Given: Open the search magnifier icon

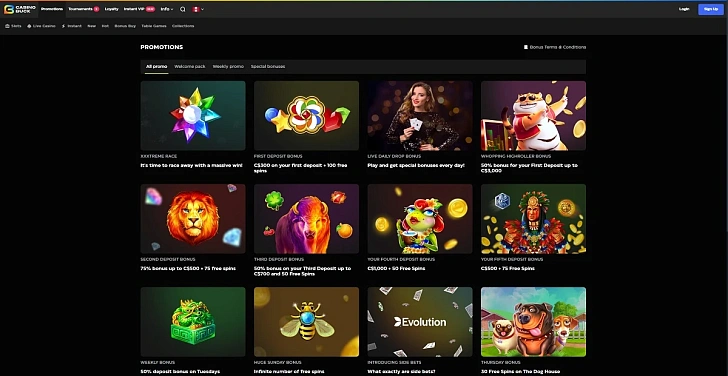Looking at the screenshot, I should pyautogui.click(x=182, y=9).
